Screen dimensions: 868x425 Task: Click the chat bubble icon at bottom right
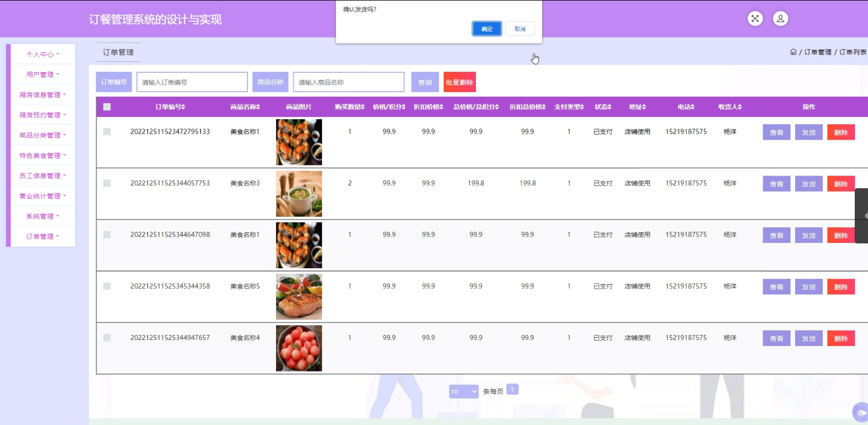tap(860, 412)
